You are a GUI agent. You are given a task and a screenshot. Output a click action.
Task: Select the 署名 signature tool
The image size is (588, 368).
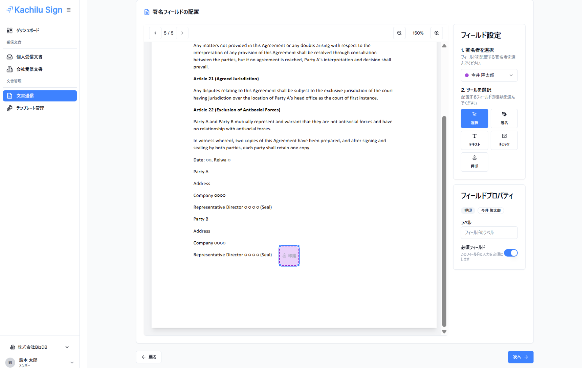pyautogui.click(x=504, y=118)
